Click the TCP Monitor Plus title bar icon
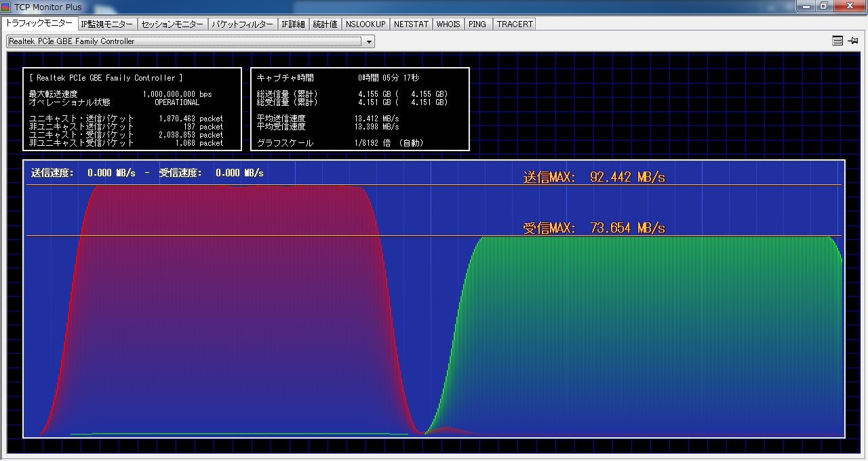Image resolution: width=868 pixels, height=461 pixels. [6, 7]
